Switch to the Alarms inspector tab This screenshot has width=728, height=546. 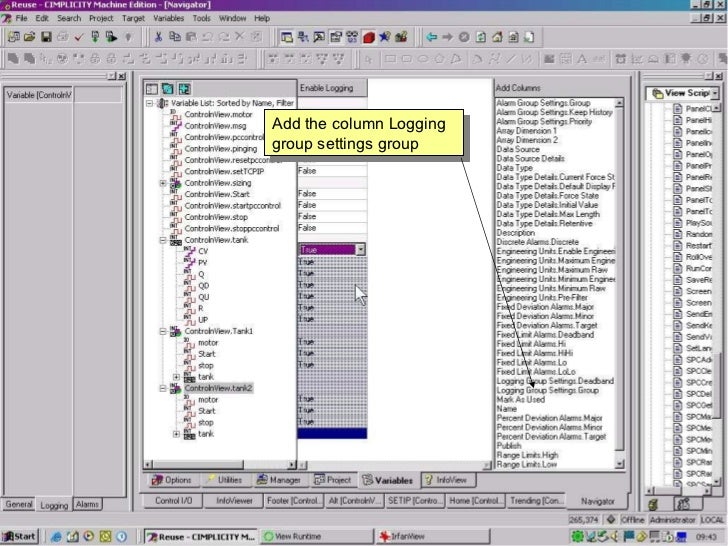(x=87, y=504)
